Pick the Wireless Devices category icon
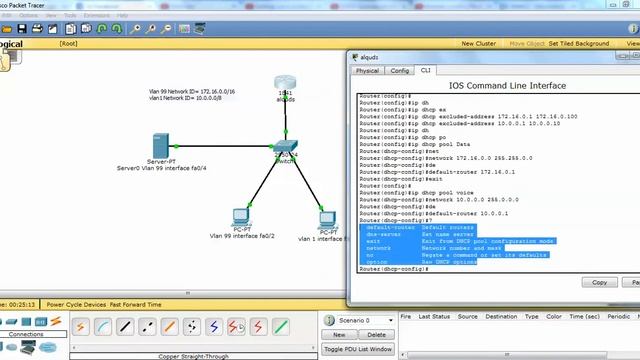The height and width of the screenshot is (360, 640). pyautogui.click(x=41, y=322)
